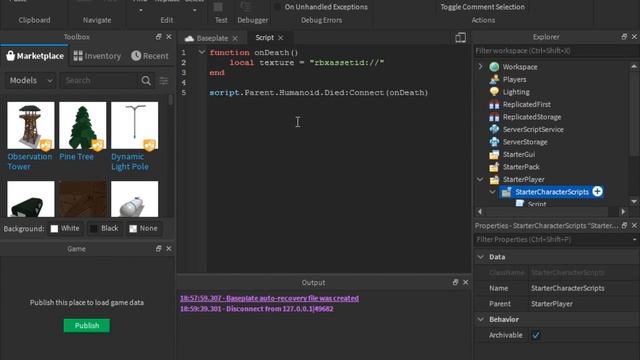Click line 5 script.Parent.Humanoid.Died code

click(x=318, y=93)
